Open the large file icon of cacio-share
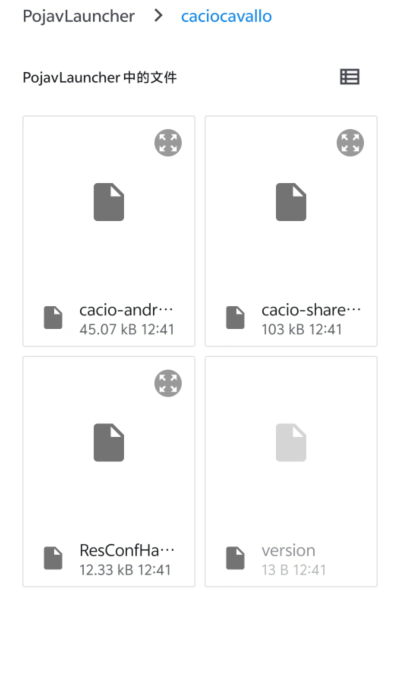The image size is (403, 674). [291, 202]
